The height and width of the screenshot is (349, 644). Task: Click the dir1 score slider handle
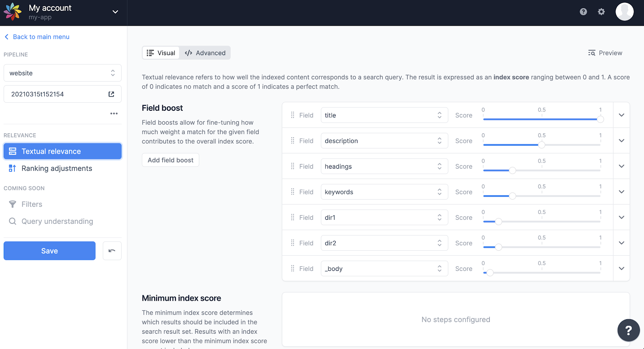[498, 221]
